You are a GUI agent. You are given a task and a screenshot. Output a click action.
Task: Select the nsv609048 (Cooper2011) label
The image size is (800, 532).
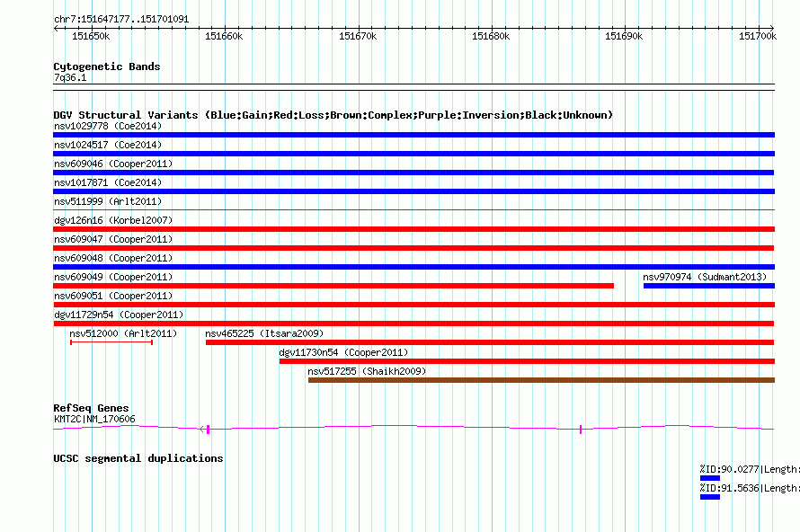tap(113, 258)
